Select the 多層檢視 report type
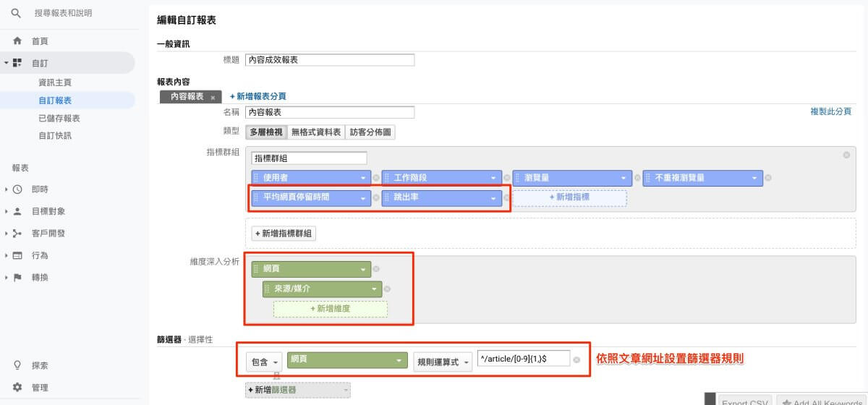Viewport: 868px width, 405px height. (266, 132)
